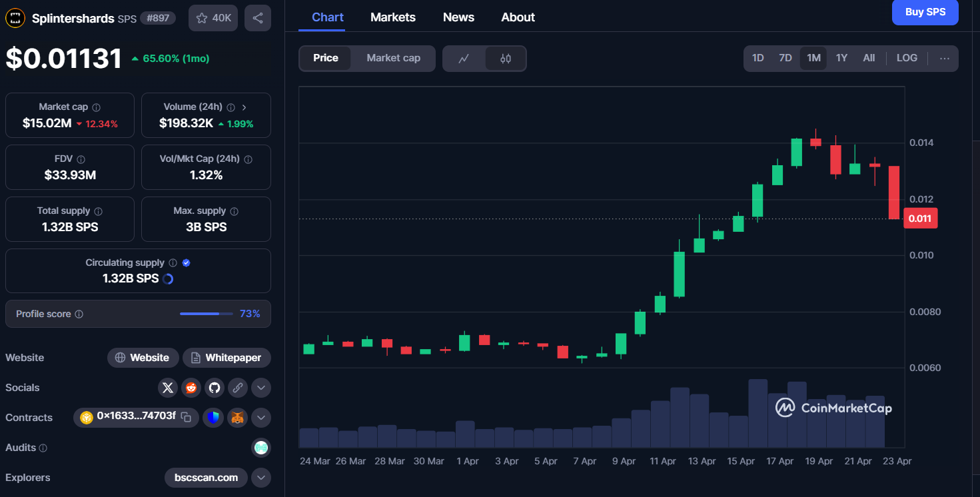
Task: Click the $0.01131 price text
Action: coord(64,59)
